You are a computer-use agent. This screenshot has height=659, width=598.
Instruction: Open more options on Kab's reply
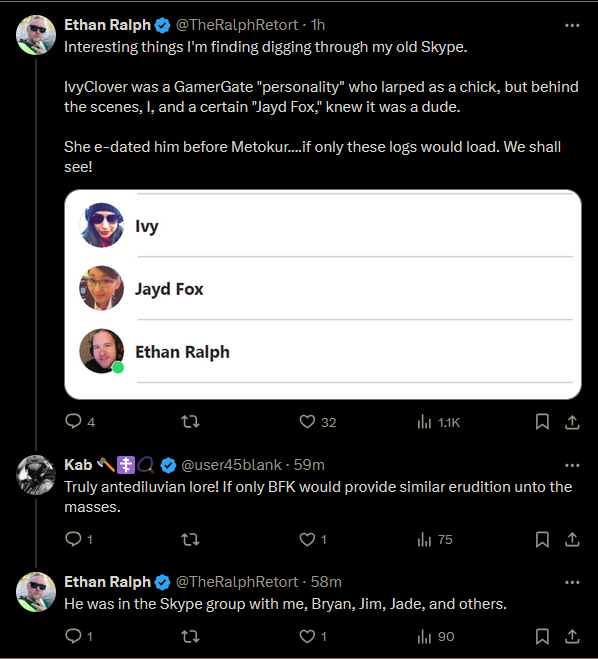(572, 465)
